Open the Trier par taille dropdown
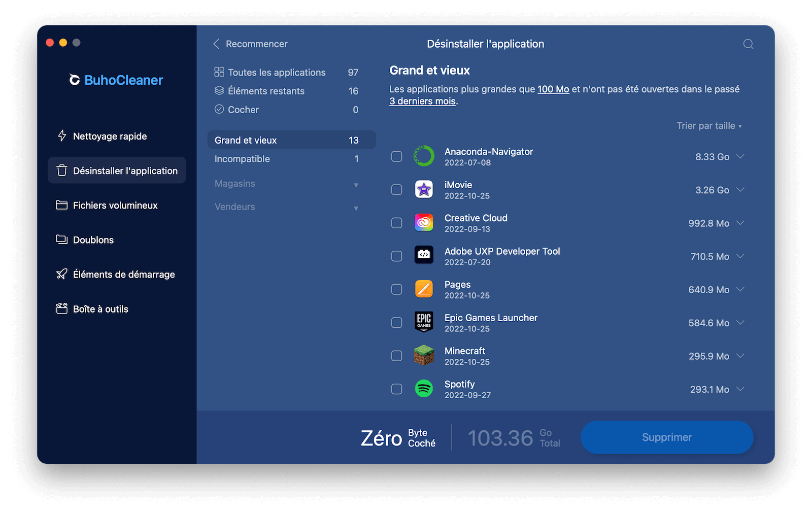 709,126
